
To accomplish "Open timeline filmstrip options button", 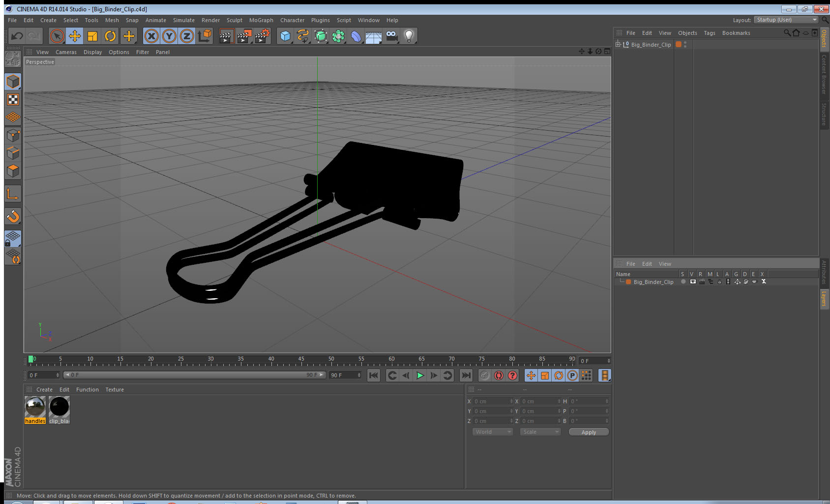I will 605,375.
